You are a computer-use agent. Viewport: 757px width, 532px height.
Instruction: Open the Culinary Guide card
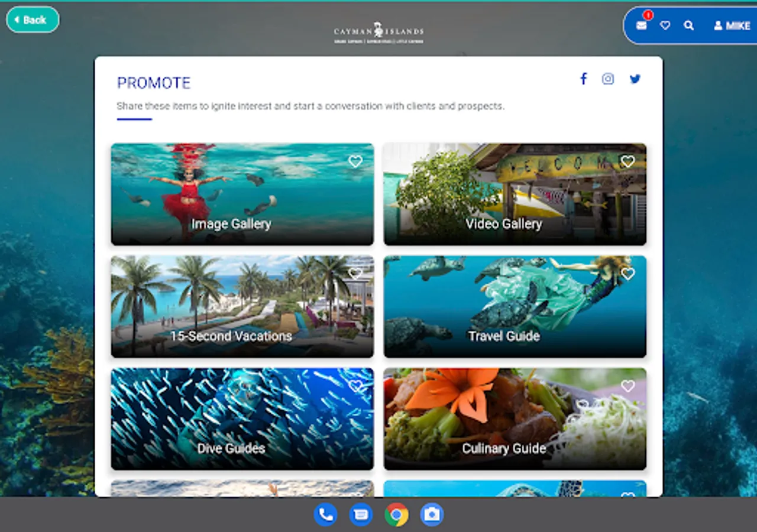click(515, 419)
